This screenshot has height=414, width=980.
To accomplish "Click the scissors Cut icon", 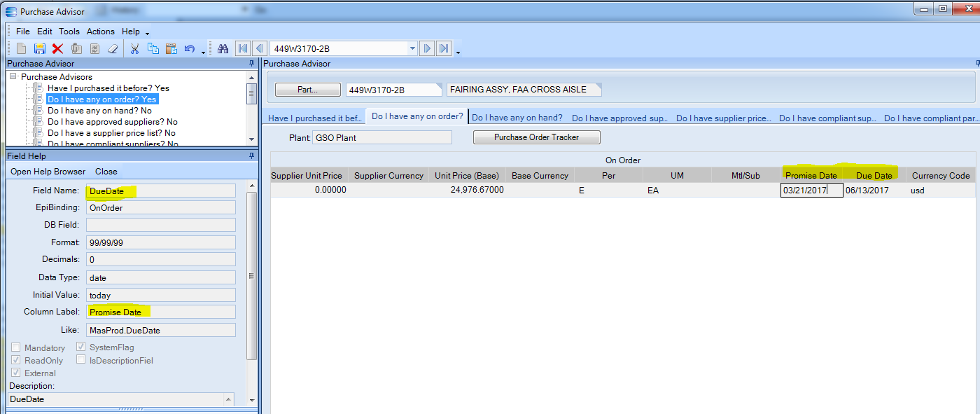I will tap(135, 48).
